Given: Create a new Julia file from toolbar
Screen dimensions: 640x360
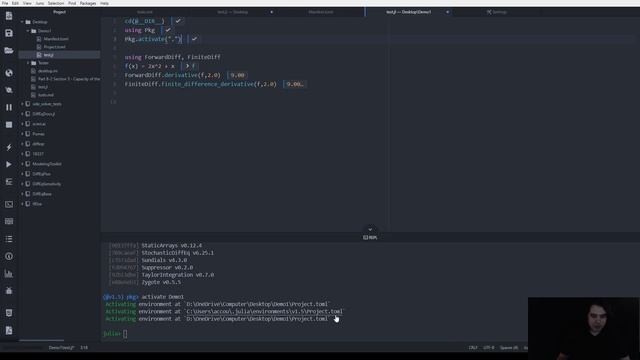Looking at the screenshot, I should [x=9, y=16].
